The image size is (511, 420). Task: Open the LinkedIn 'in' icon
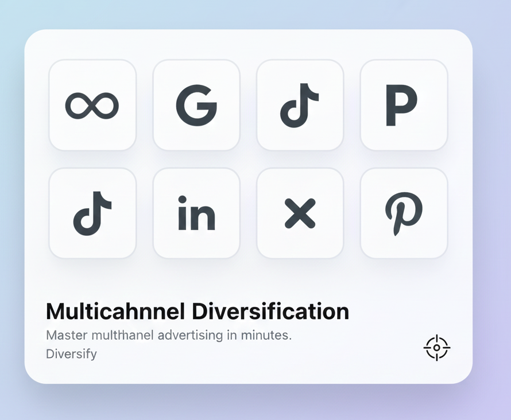click(196, 213)
